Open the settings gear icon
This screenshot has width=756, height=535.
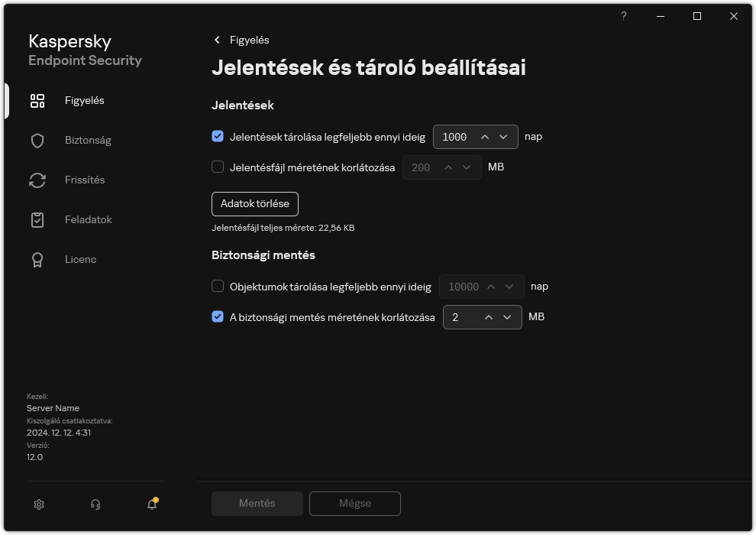pos(38,504)
